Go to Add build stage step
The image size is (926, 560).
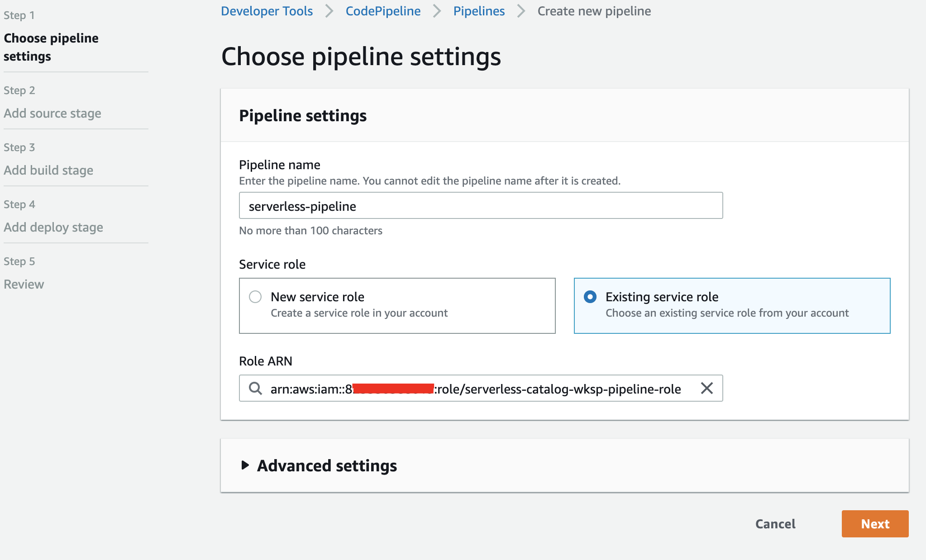click(48, 170)
